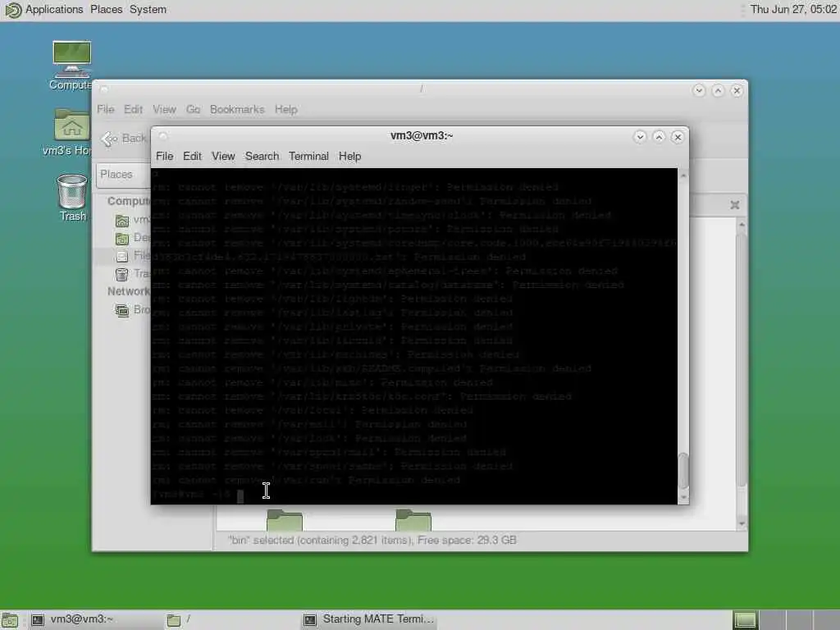840x630 pixels.
Task: Close the file manager side pane
Action: [735, 204]
